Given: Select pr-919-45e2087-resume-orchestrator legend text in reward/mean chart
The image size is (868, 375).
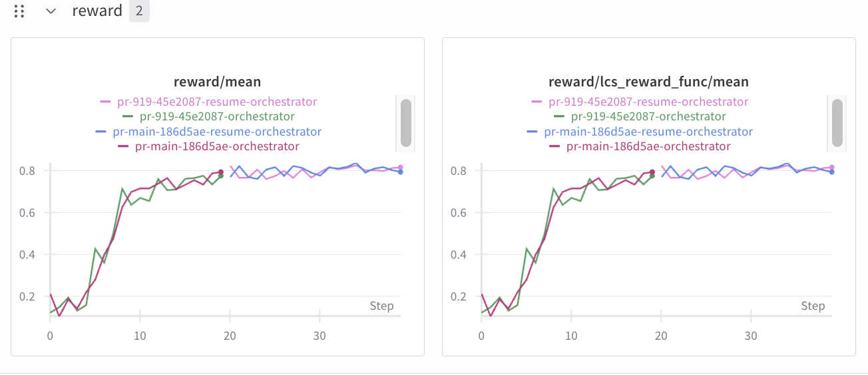Looking at the screenshot, I should [x=217, y=102].
